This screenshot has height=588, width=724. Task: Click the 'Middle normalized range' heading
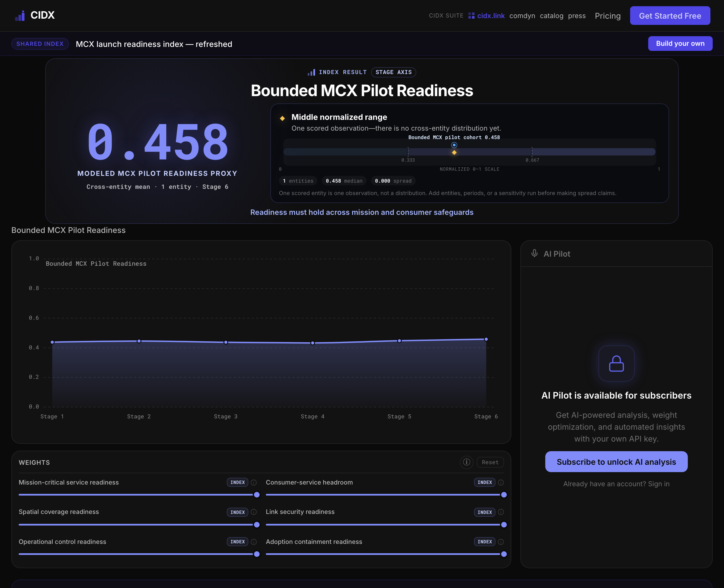point(339,117)
